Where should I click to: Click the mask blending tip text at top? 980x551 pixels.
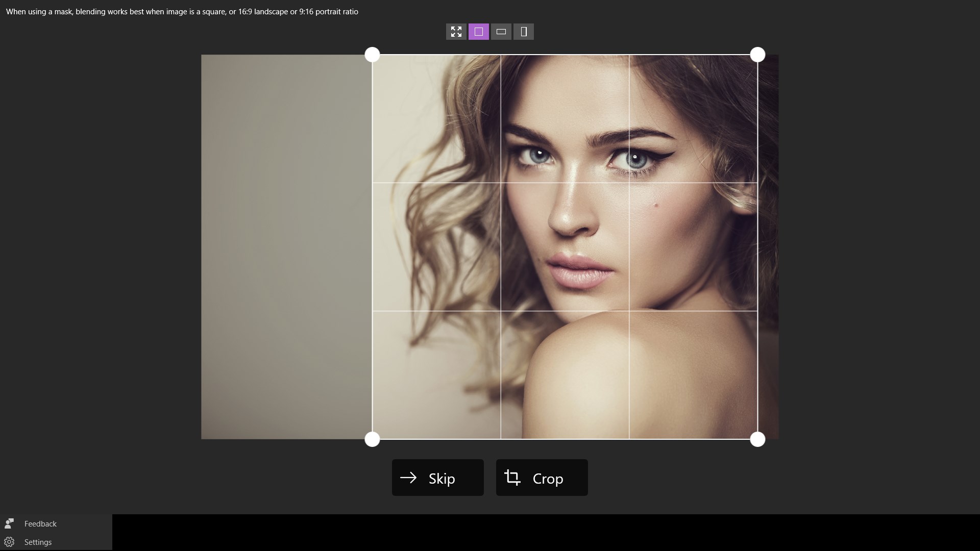coord(182,11)
